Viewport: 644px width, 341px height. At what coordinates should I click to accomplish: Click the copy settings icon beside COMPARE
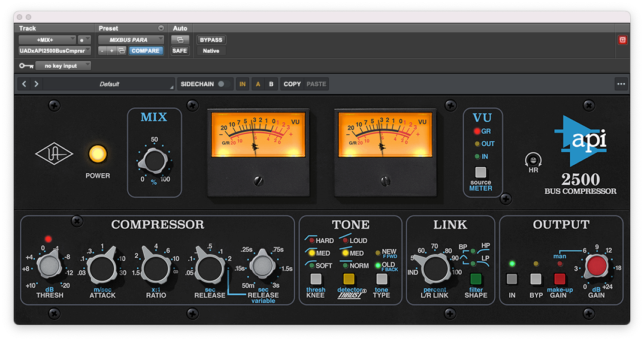pyautogui.click(x=122, y=51)
